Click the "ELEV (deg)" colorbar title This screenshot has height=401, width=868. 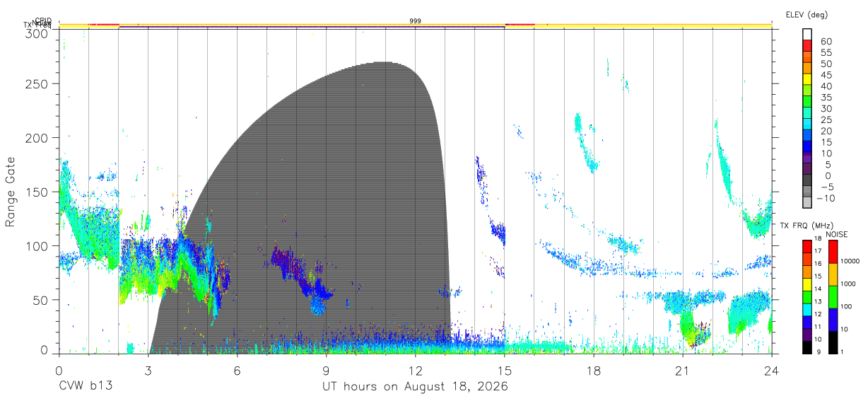point(807,15)
